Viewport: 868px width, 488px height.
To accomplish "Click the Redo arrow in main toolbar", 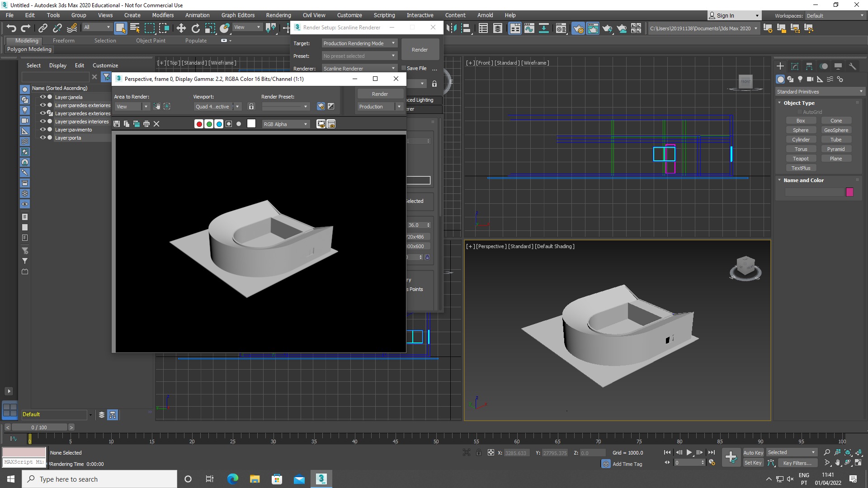I will click(26, 28).
